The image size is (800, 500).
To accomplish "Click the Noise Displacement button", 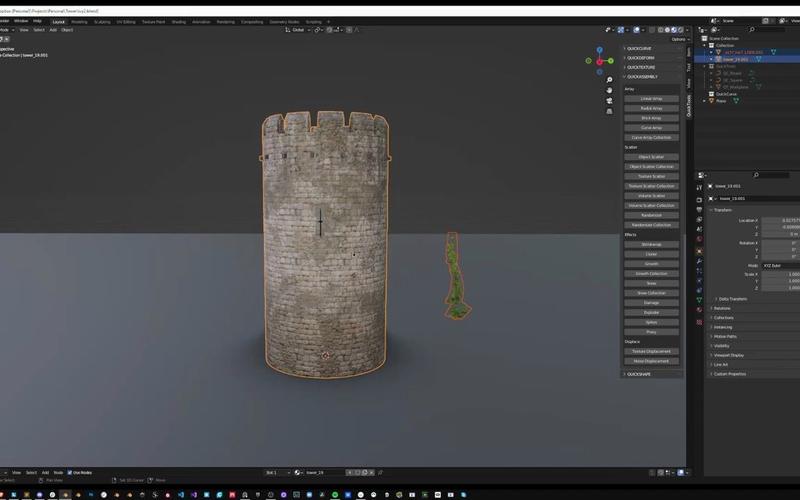I will 652,361.
